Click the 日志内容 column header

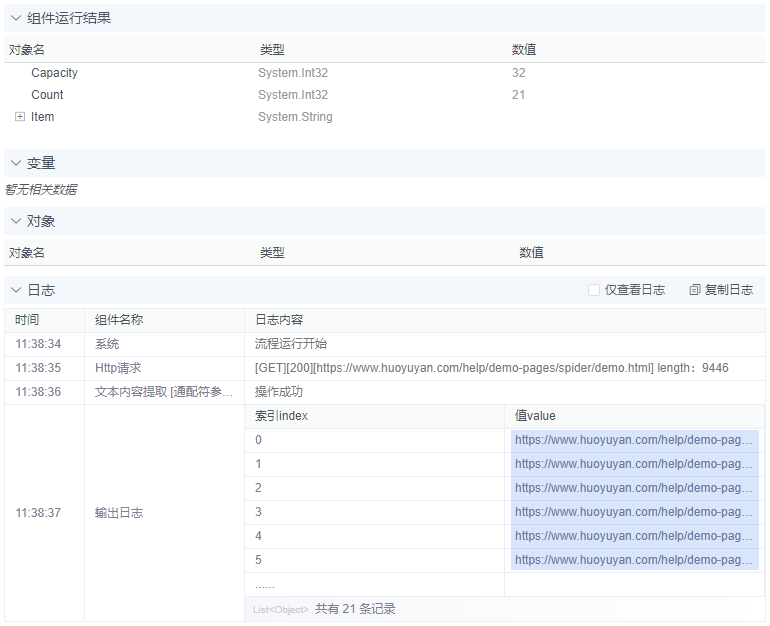pos(279,320)
